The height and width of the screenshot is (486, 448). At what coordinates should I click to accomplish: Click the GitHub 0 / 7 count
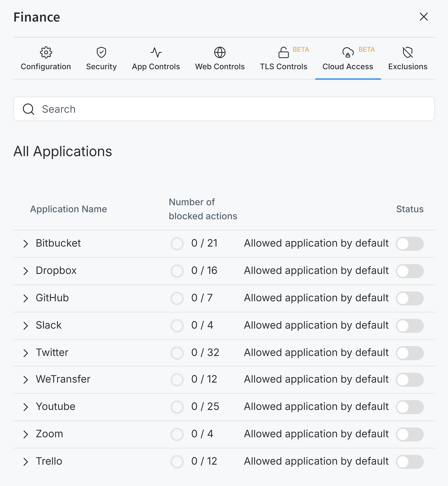click(x=202, y=298)
